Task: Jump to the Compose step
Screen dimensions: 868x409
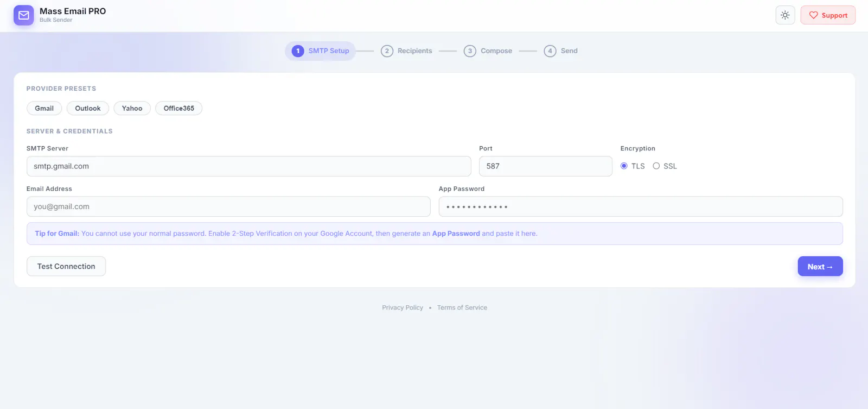Action: click(x=488, y=51)
